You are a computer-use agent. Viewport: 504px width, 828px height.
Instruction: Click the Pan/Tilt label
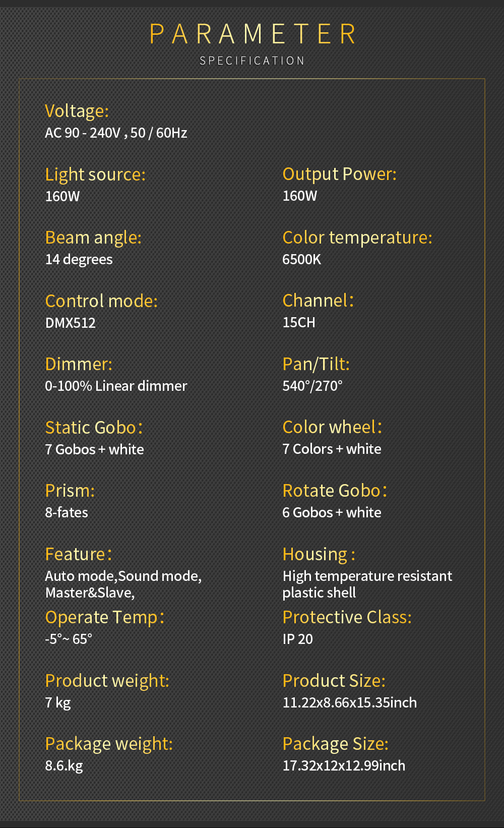click(x=316, y=364)
